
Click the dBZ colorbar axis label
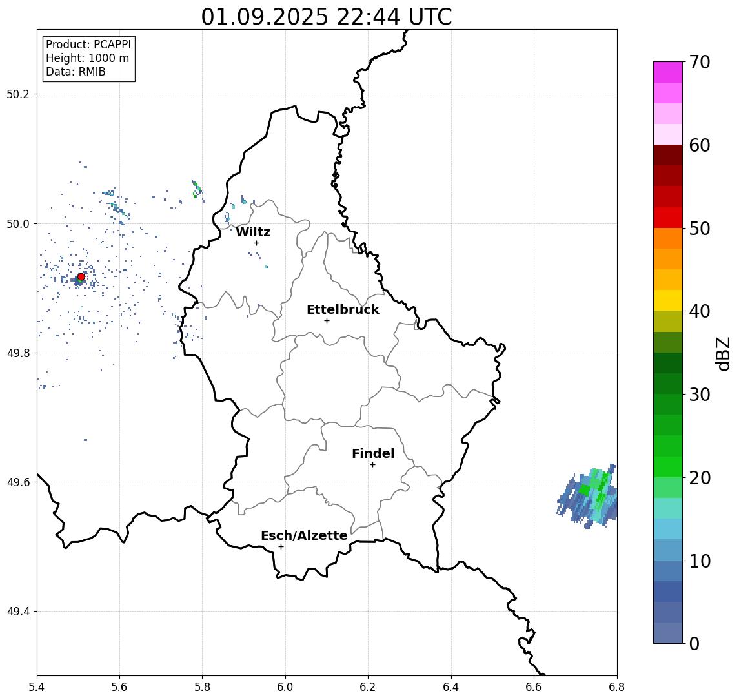(x=722, y=354)
